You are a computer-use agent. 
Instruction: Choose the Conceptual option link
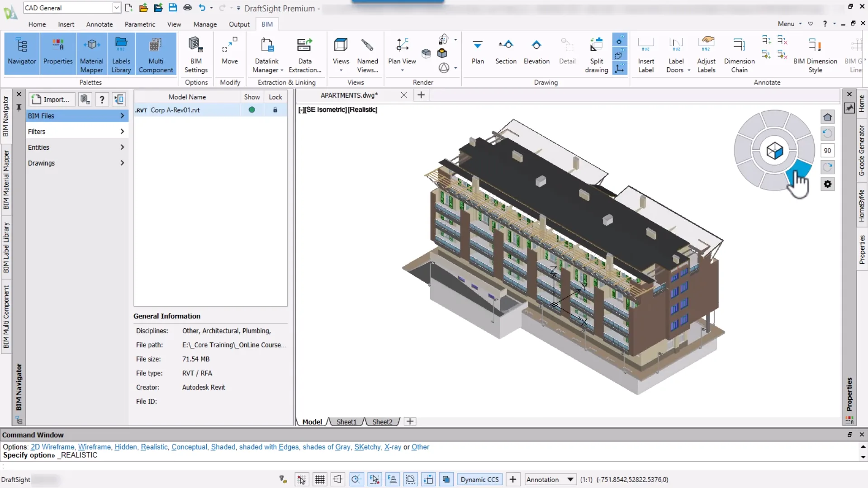tap(189, 447)
